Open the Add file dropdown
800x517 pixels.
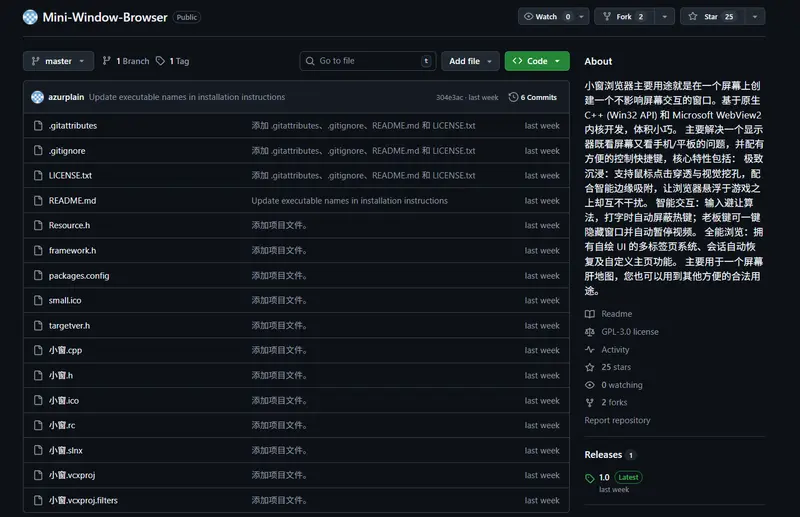(470, 61)
